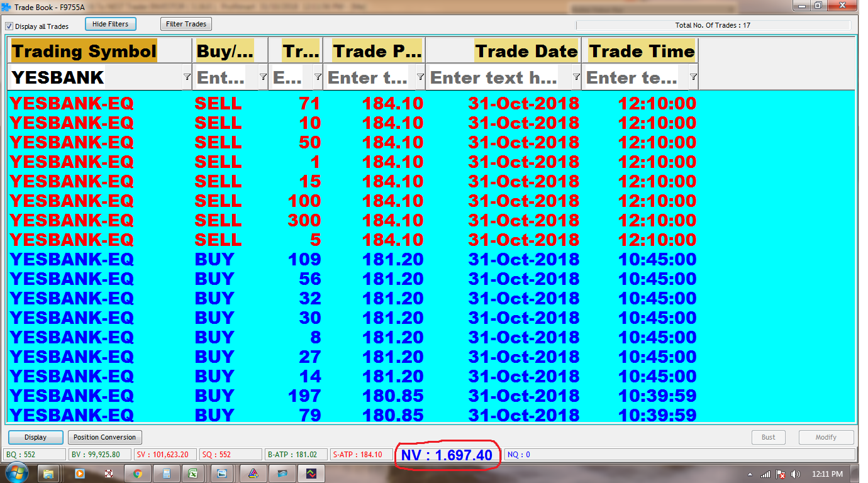Sort by the Trading Symbol column header
868x483 pixels.
pyautogui.click(x=101, y=51)
